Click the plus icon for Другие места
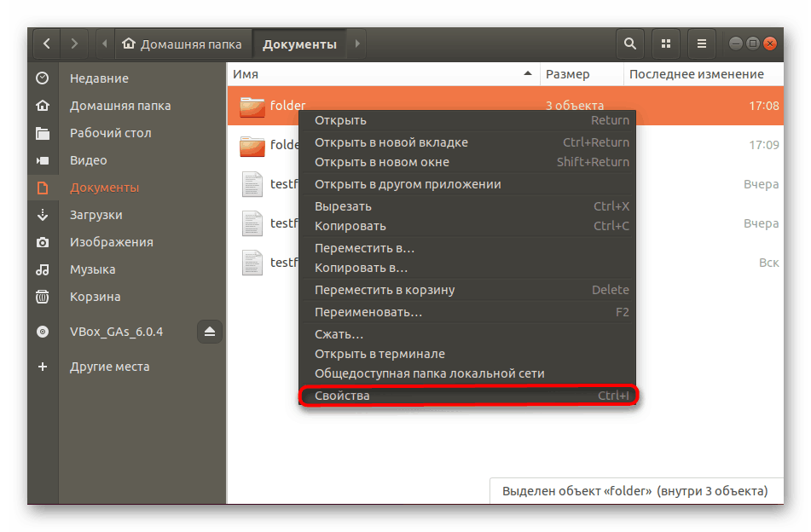This screenshot has height=532, width=811. 43,367
